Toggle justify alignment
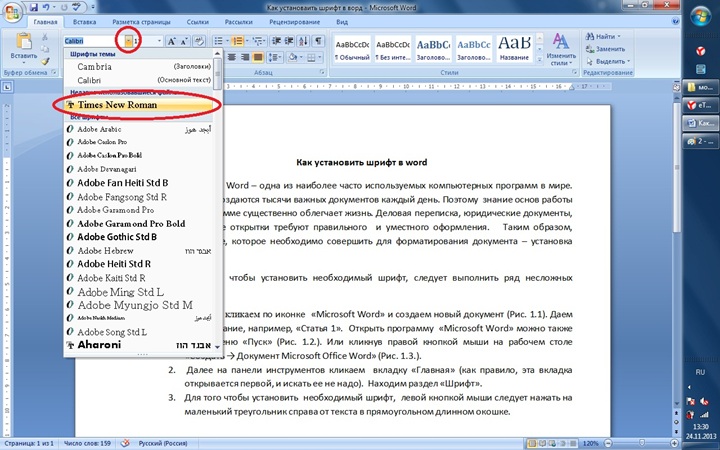The height and width of the screenshot is (450, 720). tap(258, 57)
